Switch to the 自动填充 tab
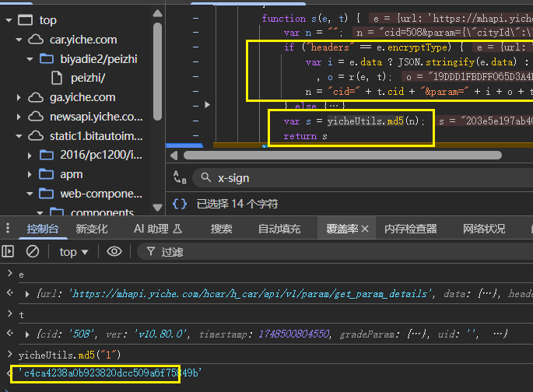The image size is (533, 392). 279,229
